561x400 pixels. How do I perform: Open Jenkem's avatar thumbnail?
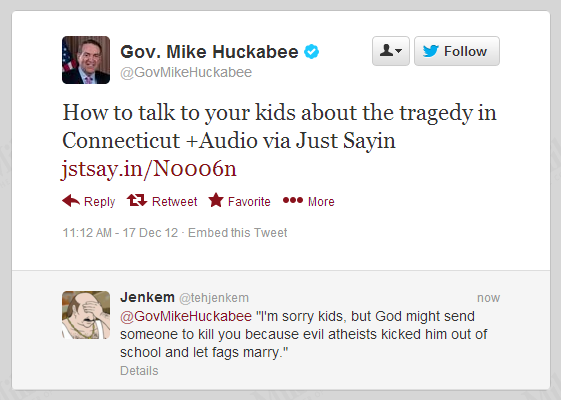tap(86, 315)
